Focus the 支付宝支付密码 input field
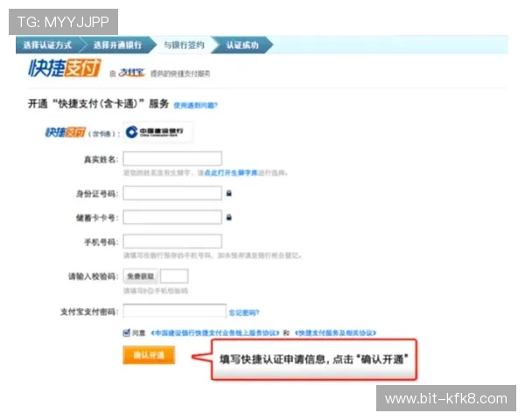The height and width of the screenshot is (420, 525). 175,311
